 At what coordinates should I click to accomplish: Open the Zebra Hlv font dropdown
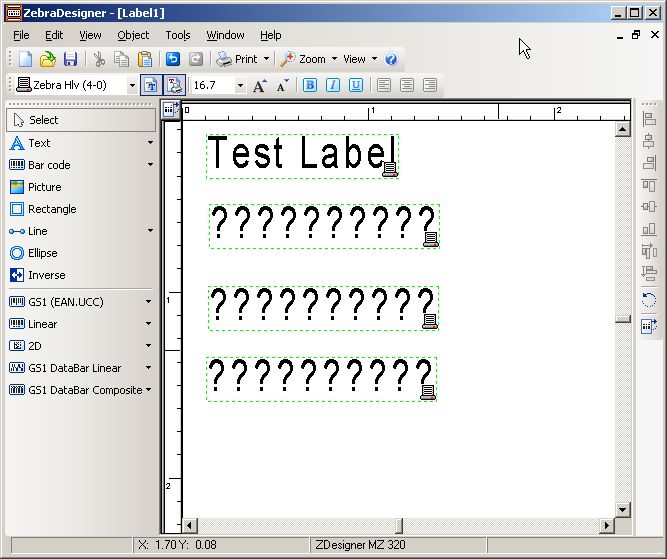tap(132, 86)
